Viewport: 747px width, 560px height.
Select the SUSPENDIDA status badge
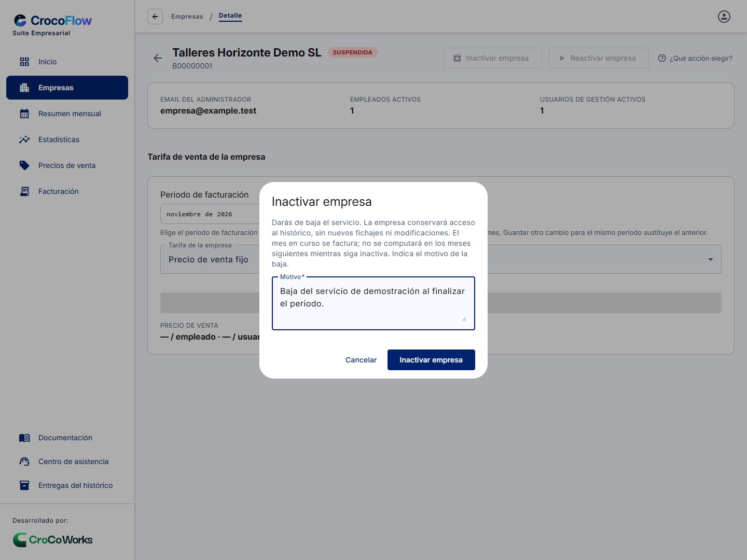[x=353, y=52]
